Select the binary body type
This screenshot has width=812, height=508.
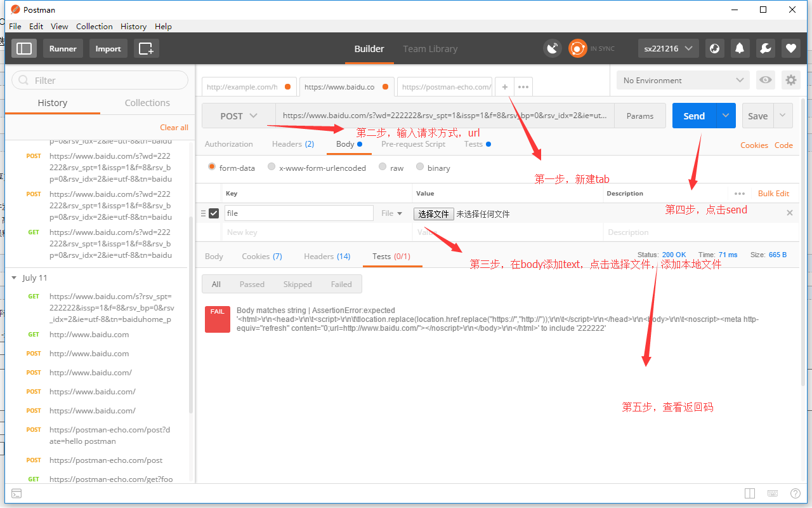tap(420, 167)
